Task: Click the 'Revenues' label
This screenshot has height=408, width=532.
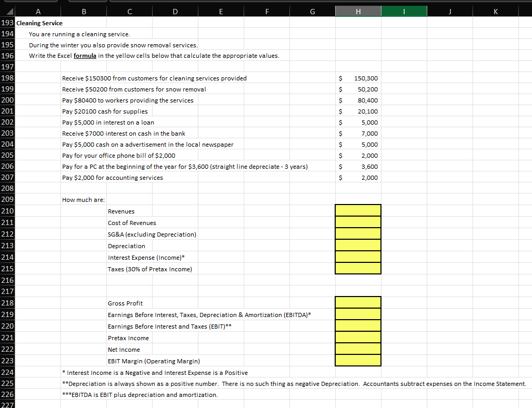Action: [x=121, y=211]
